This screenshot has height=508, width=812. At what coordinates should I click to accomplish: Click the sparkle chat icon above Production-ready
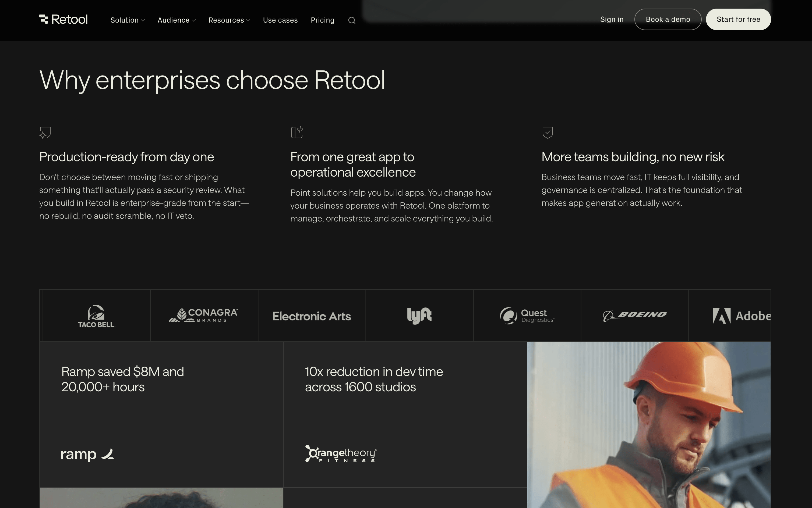[x=45, y=132]
